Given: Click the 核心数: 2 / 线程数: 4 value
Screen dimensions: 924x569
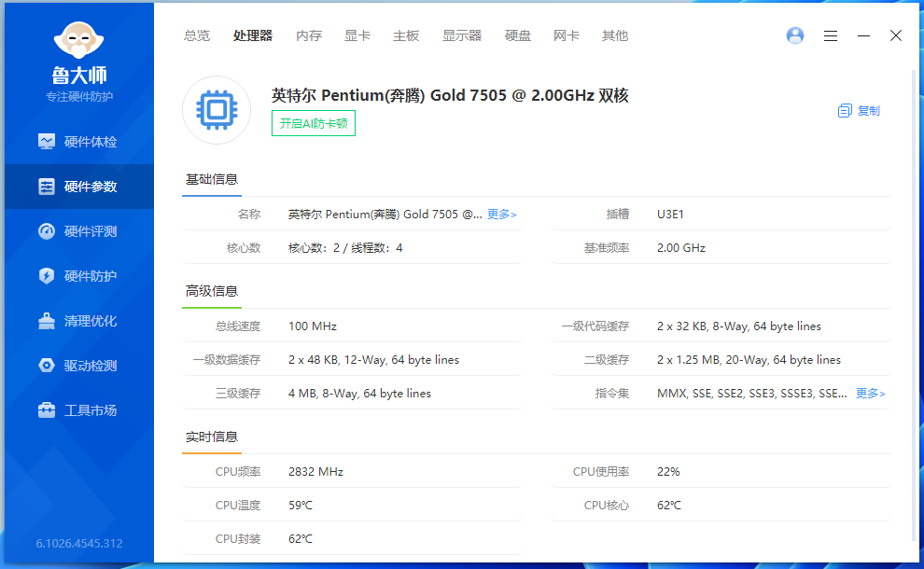Looking at the screenshot, I should tap(345, 248).
